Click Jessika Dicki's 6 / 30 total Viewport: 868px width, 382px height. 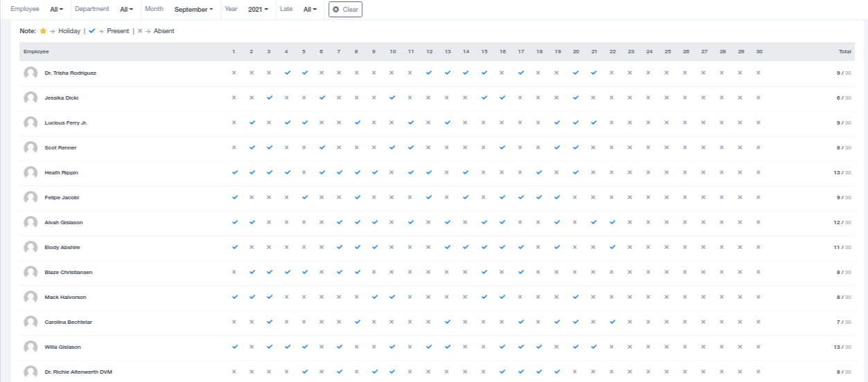844,98
